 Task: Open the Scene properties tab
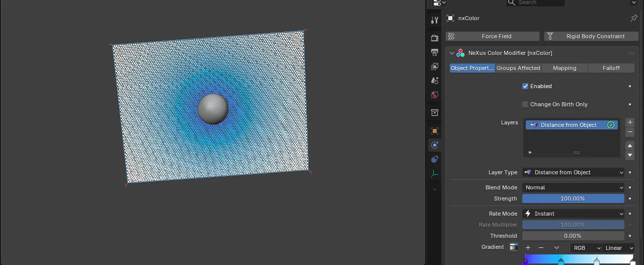tap(435, 81)
